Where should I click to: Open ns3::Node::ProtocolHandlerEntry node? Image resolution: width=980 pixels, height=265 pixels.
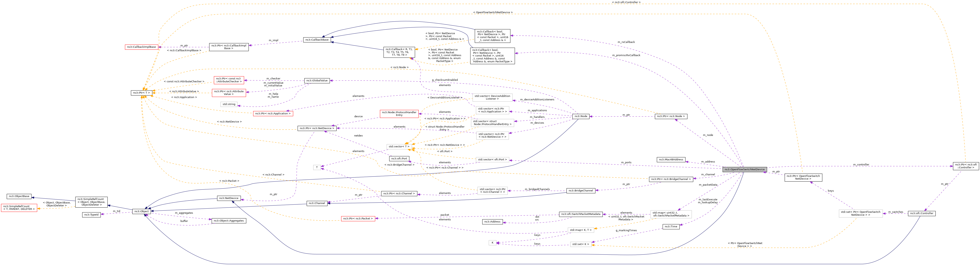point(399,114)
